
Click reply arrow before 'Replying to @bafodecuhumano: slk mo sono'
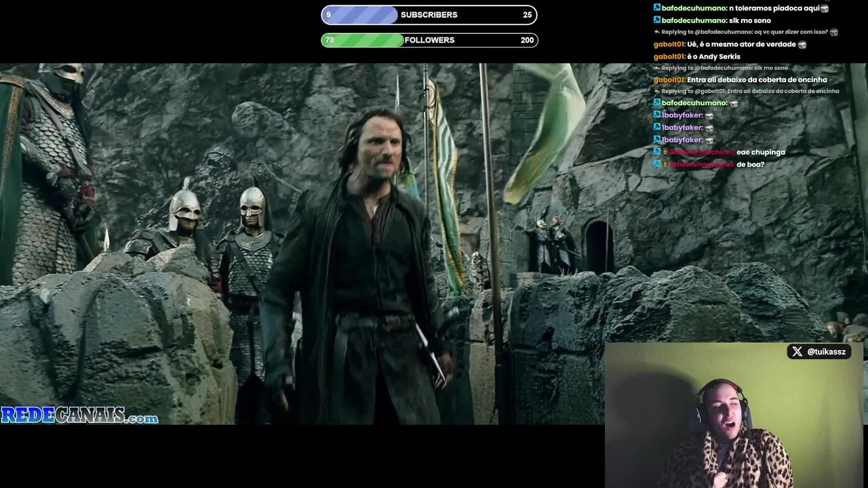point(657,68)
